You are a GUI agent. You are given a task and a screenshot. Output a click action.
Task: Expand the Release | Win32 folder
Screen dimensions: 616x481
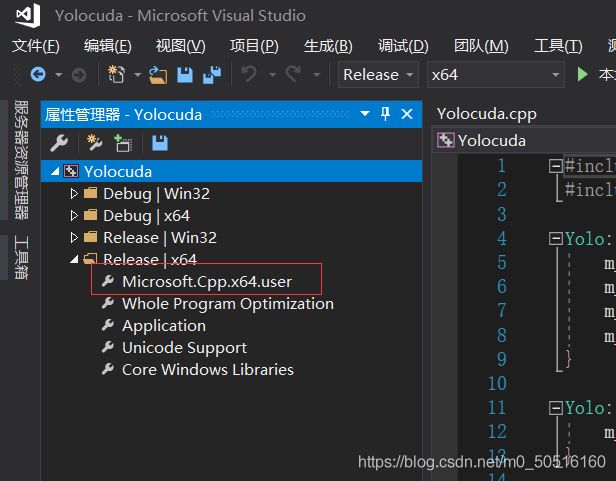(x=74, y=237)
